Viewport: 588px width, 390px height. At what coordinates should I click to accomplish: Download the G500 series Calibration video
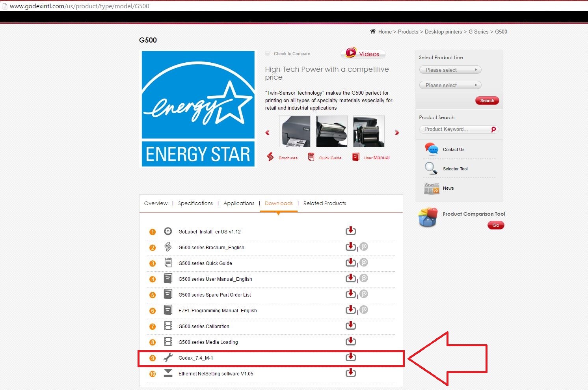click(x=350, y=325)
